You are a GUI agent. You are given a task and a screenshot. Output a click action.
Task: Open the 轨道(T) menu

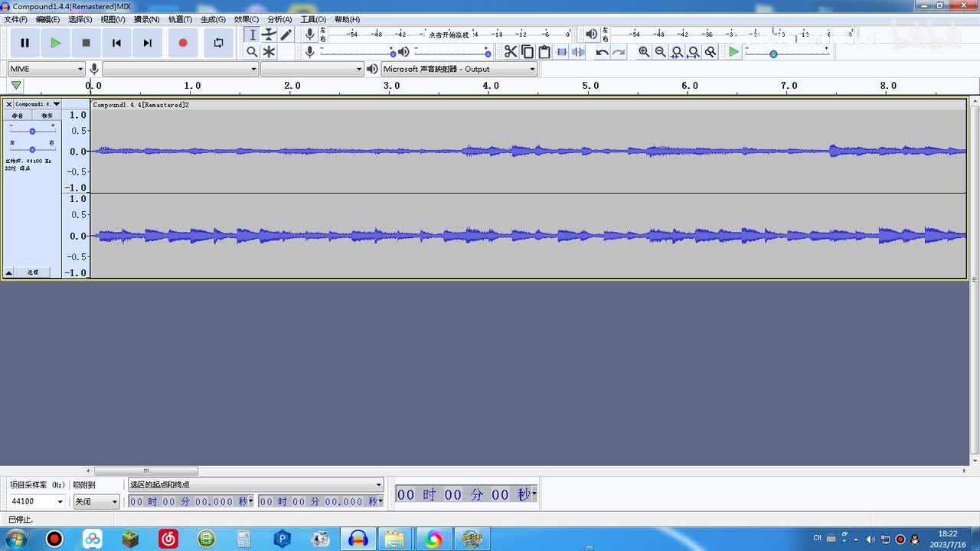(180, 19)
